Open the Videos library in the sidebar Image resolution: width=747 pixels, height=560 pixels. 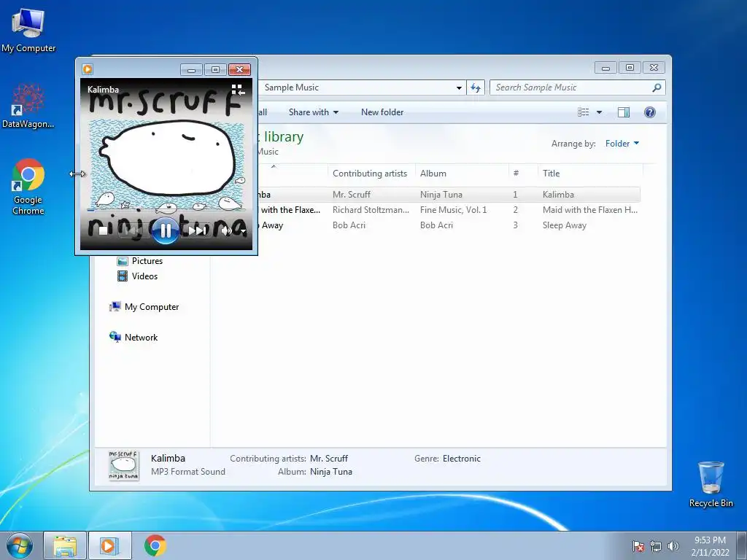[x=138, y=276]
